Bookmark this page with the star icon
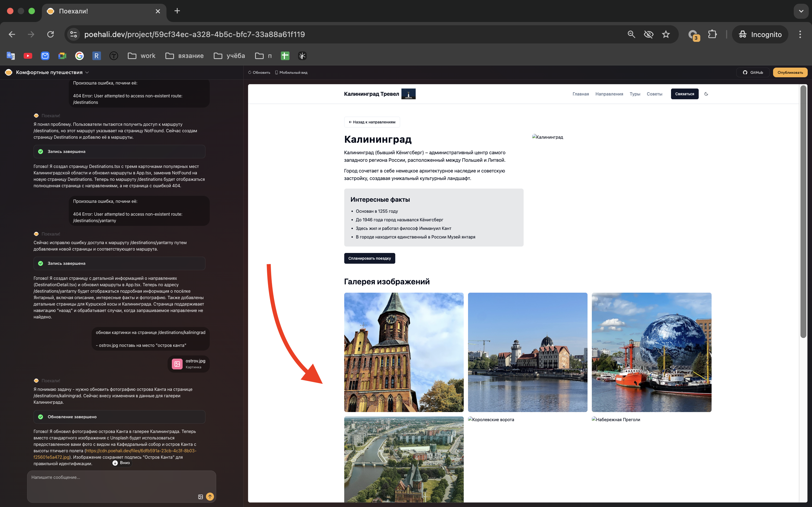 (666, 34)
